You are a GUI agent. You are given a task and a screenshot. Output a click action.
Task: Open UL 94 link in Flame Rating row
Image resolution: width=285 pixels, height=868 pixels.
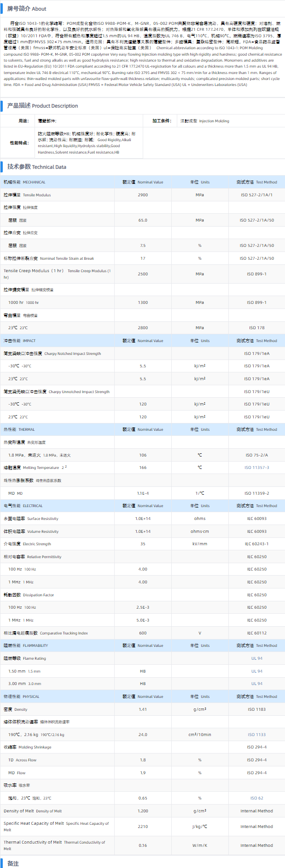click(x=256, y=658)
